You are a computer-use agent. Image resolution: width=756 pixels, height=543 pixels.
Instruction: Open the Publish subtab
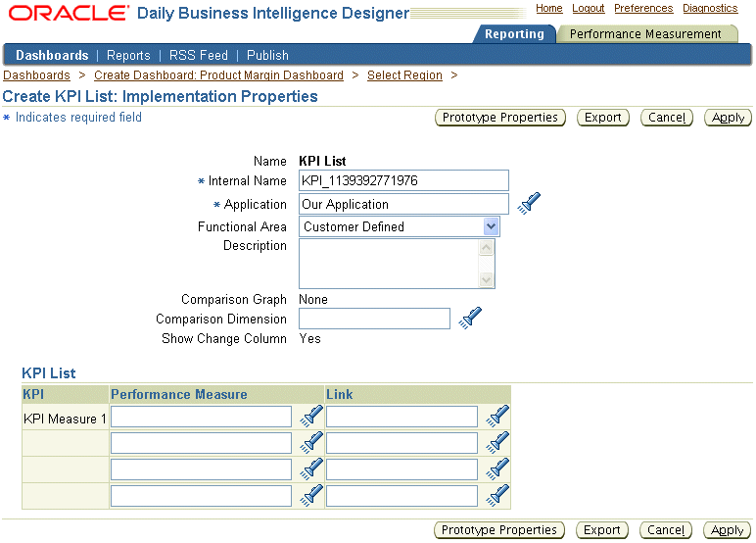click(x=267, y=55)
